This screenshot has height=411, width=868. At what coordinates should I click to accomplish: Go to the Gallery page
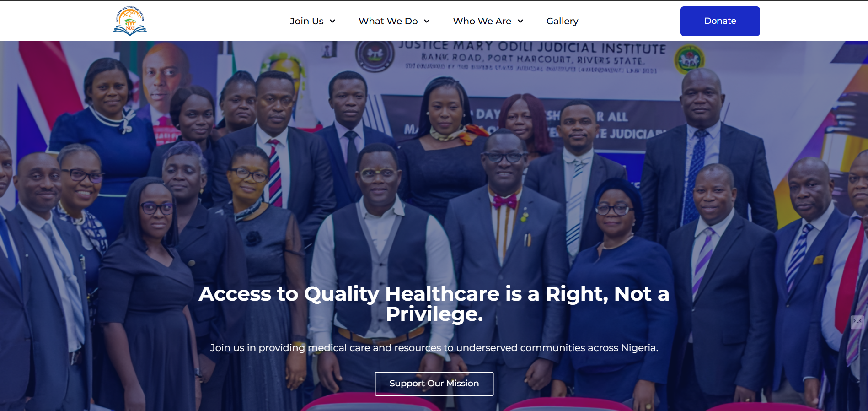pyautogui.click(x=563, y=21)
